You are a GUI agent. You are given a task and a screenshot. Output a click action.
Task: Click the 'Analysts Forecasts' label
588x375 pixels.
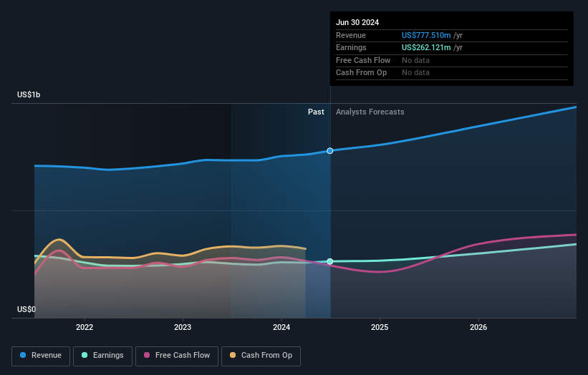point(370,112)
